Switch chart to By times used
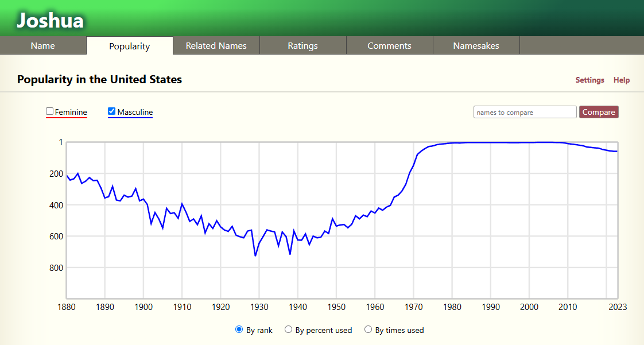The image size is (644, 345). click(368, 330)
